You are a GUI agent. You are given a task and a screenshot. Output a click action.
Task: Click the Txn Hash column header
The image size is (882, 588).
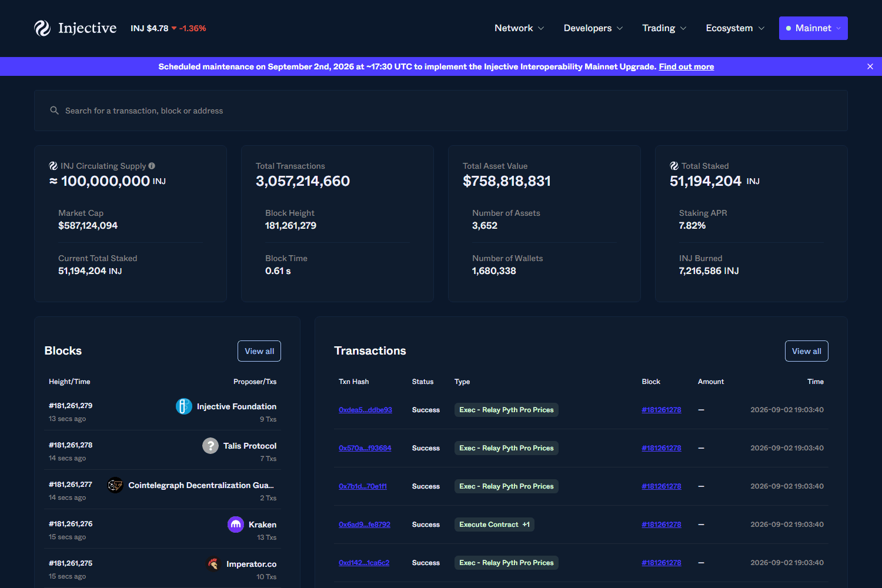[x=354, y=382]
